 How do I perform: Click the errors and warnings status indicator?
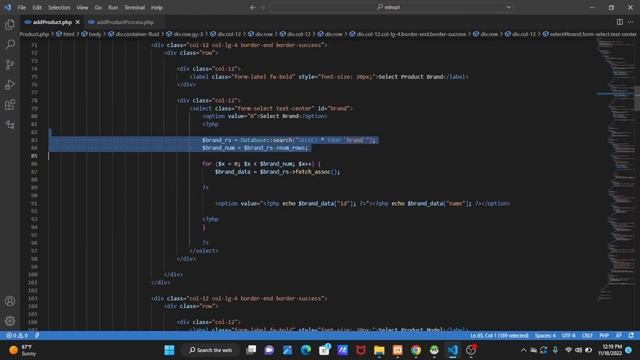coord(17,336)
